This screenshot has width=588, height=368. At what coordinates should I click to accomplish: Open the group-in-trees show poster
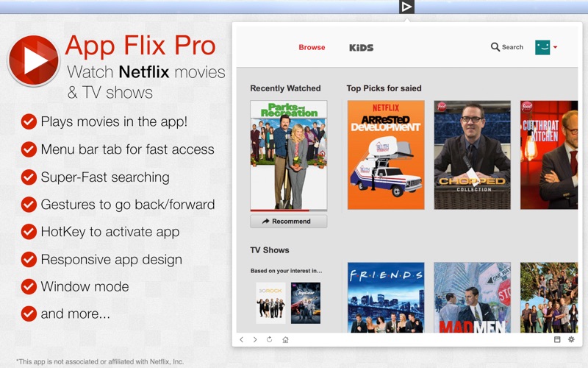point(549,297)
